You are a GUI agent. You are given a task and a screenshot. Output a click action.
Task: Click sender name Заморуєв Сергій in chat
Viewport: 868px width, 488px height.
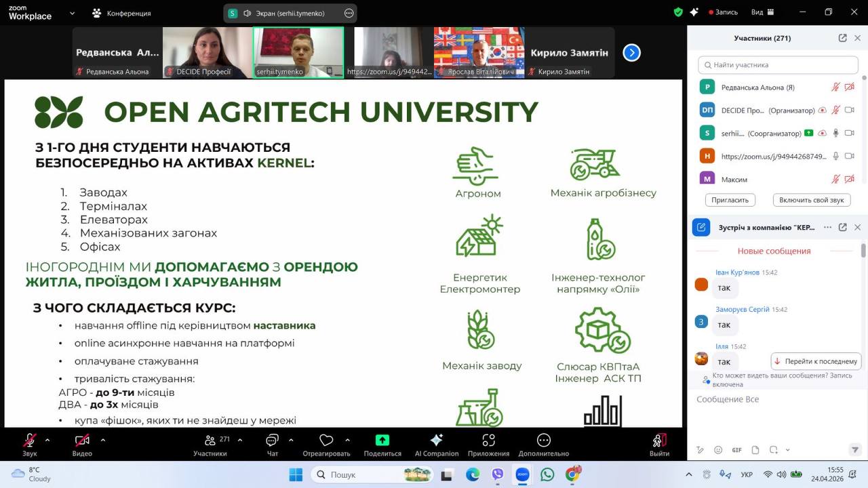(743, 309)
